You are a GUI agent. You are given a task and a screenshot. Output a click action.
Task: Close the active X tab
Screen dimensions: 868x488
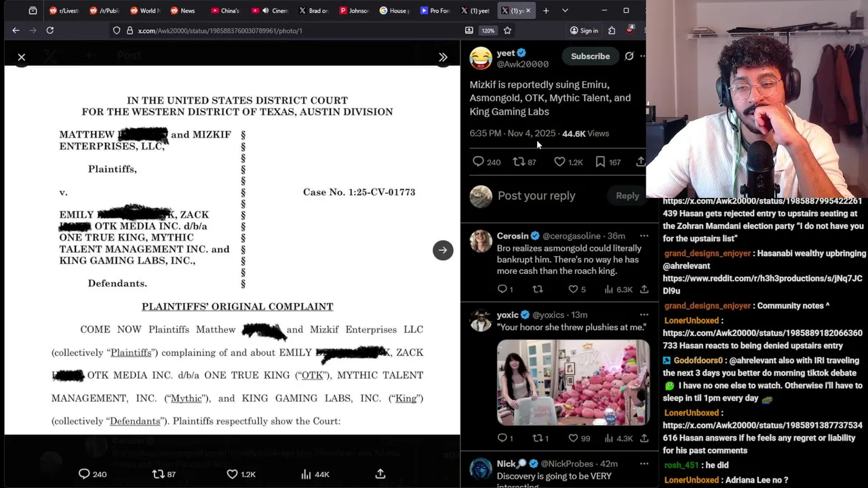(528, 11)
